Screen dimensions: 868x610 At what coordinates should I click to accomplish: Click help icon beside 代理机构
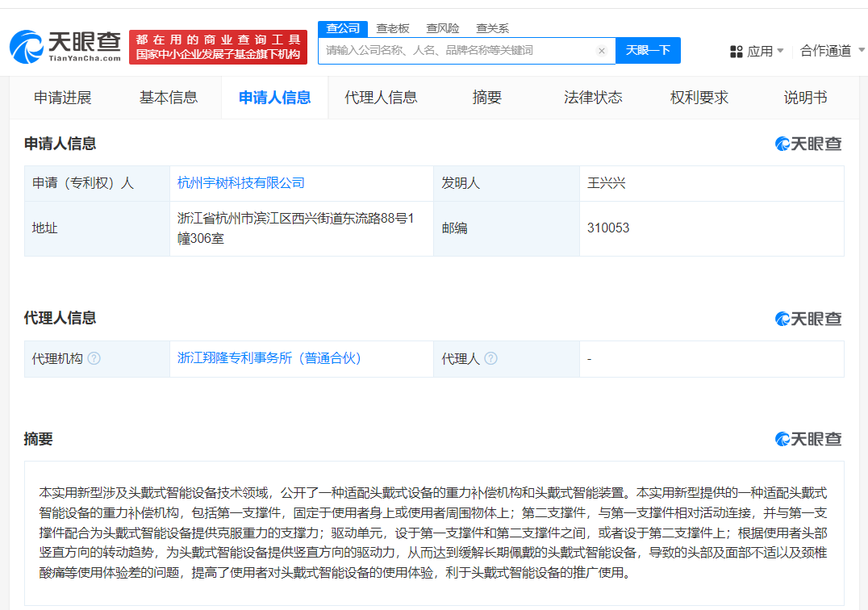94,358
